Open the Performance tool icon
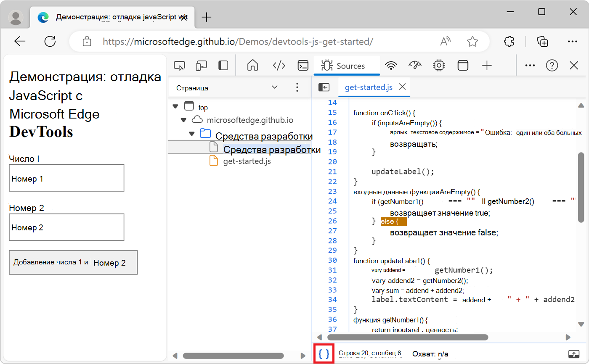The height and width of the screenshot is (364, 589). (x=415, y=66)
